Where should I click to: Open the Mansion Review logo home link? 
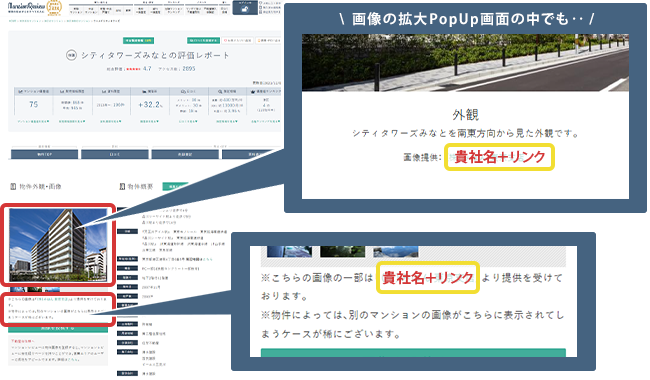click(x=26, y=6)
